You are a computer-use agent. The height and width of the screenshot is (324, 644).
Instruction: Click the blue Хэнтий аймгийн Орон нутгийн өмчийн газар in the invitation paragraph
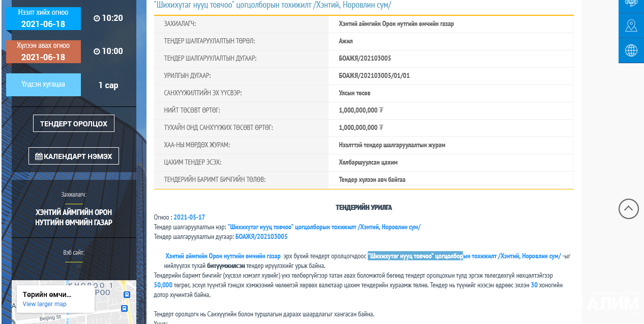[x=223, y=256]
